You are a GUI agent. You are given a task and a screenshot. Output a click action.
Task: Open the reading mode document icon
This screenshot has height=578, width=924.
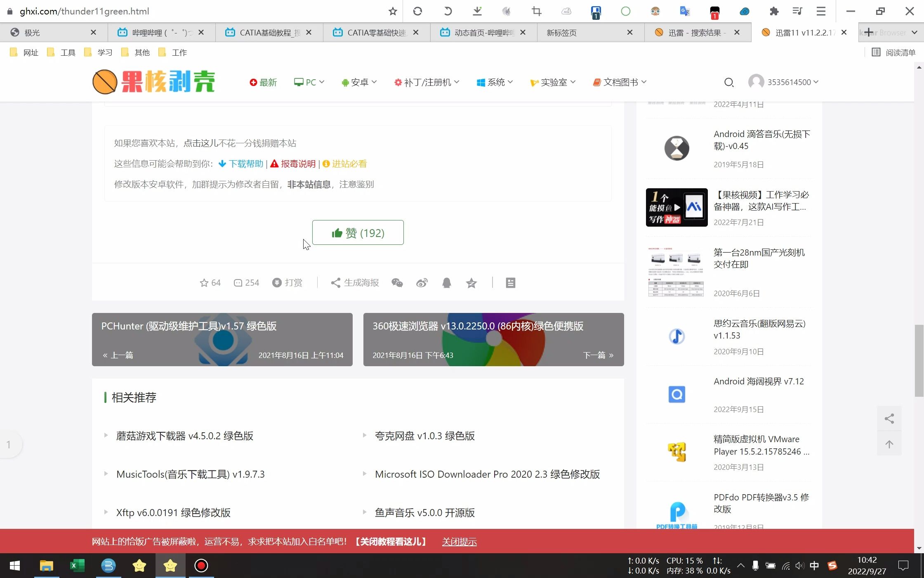[510, 283]
